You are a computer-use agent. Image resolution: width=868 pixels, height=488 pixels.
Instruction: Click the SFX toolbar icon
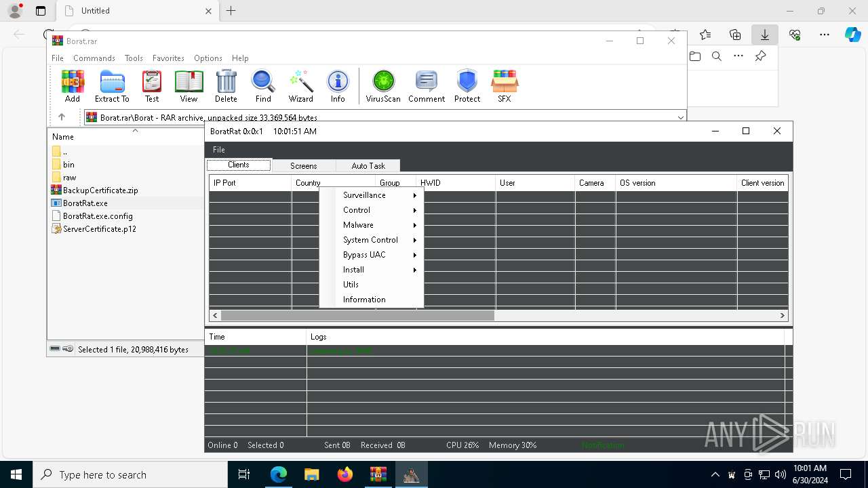click(x=505, y=86)
